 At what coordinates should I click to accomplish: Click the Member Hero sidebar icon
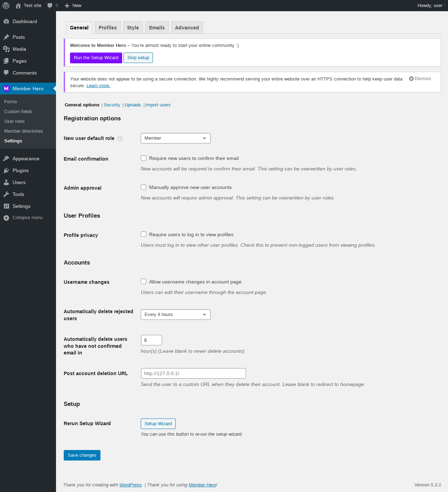(x=6, y=89)
